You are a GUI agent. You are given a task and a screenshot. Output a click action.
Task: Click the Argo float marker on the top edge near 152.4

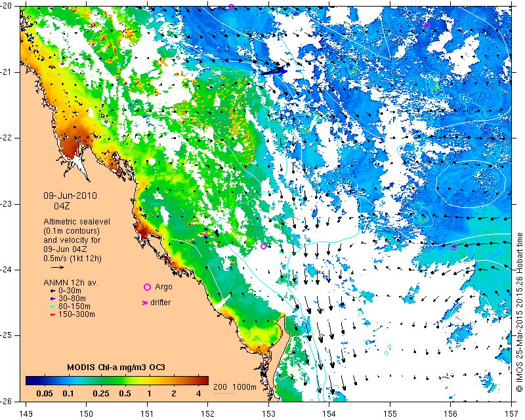[231, 7]
